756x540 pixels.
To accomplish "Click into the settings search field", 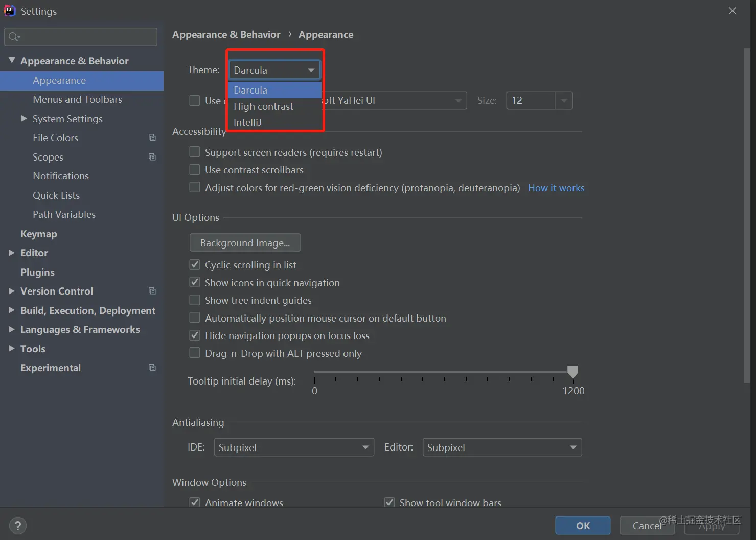I will [x=81, y=37].
